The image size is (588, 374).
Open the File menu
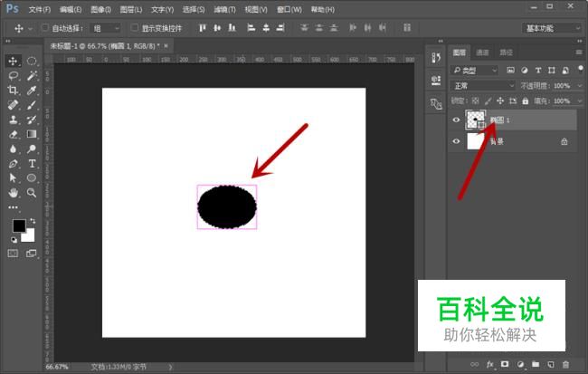point(40,9)
